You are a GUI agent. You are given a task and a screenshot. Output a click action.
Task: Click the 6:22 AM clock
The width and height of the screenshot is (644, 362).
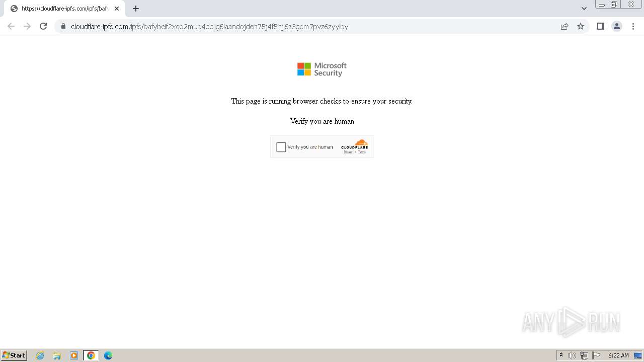point(618,355)
